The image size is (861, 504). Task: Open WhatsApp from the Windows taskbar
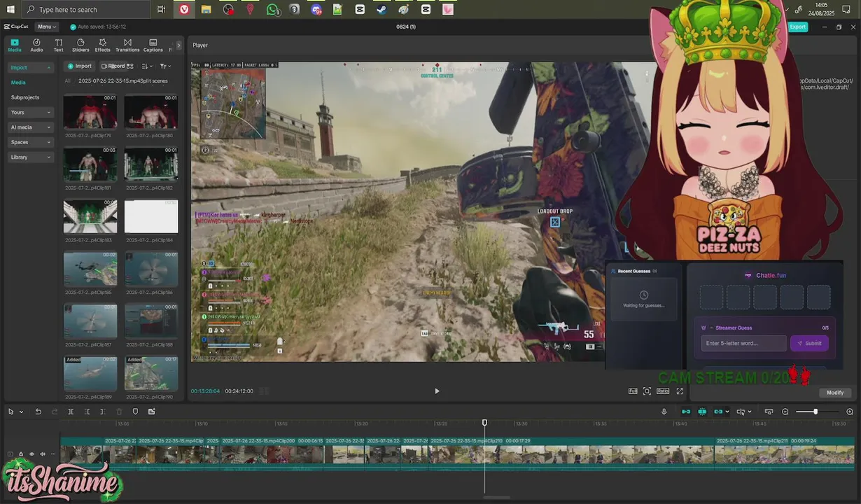pos(272,10)
